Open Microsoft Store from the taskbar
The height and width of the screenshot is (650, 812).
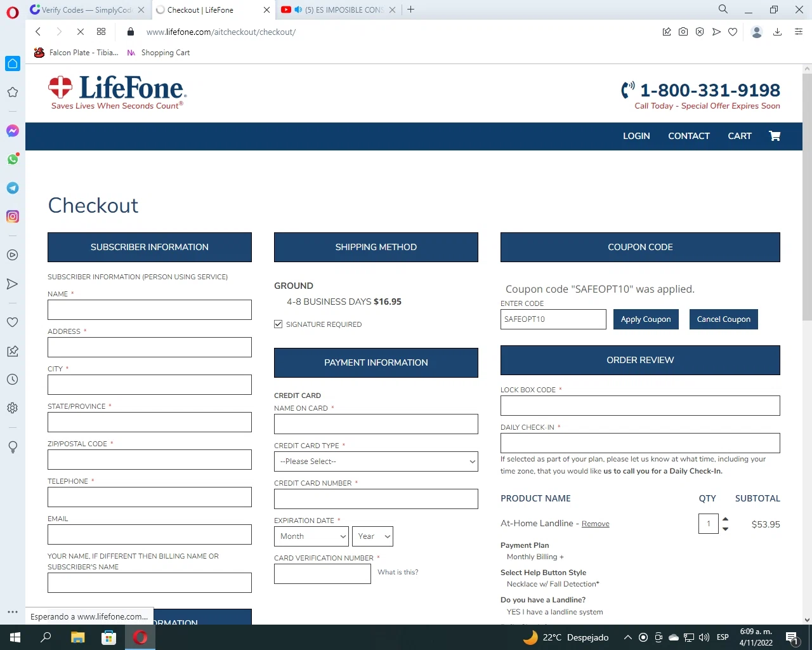pyautogui.click(x=108, y=637)
